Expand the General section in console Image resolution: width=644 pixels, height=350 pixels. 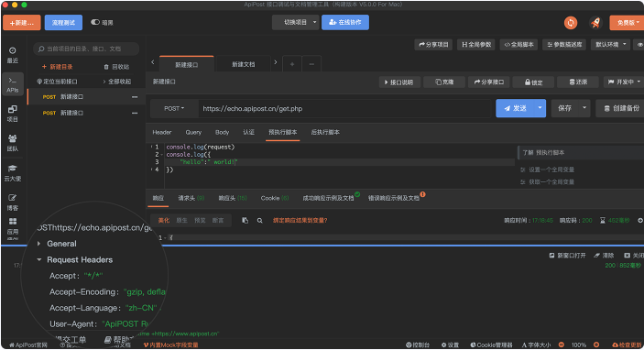pos(39,244)
